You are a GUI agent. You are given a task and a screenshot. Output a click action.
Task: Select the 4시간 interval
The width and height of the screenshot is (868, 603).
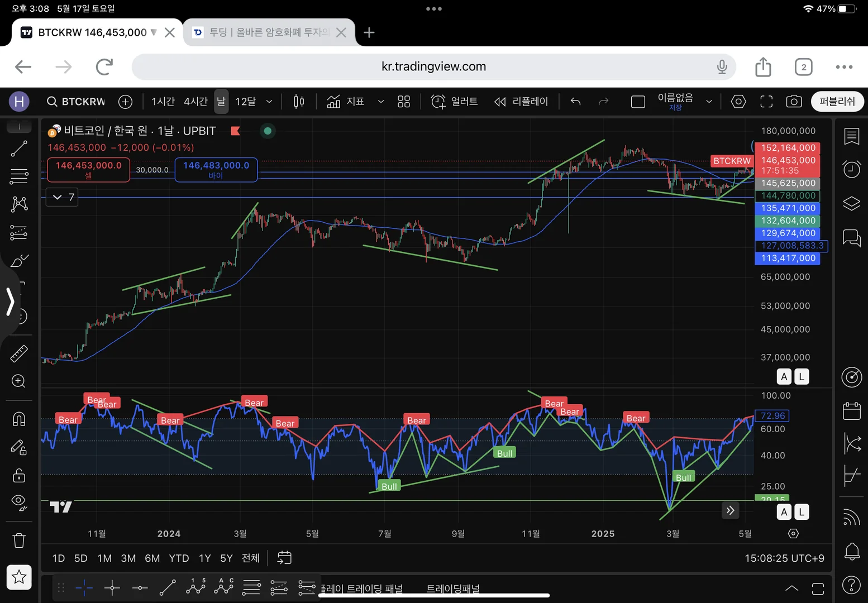195,102
